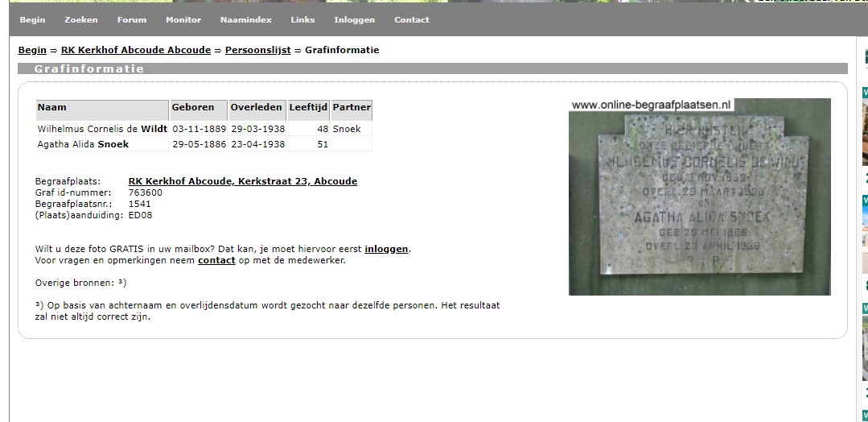This screenshot has height=422, width=868.
Task: Open the gravestone photo thumbnail
Action: pyautogui.click(x=699, y=197)
